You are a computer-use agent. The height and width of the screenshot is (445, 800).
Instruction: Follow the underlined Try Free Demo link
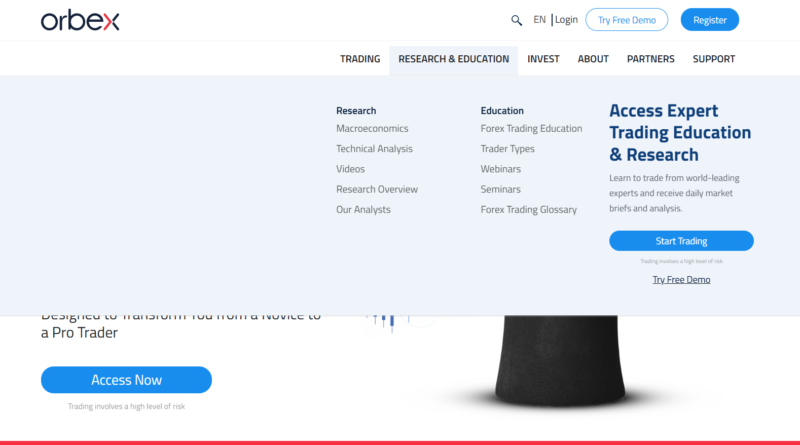point(681,280)
